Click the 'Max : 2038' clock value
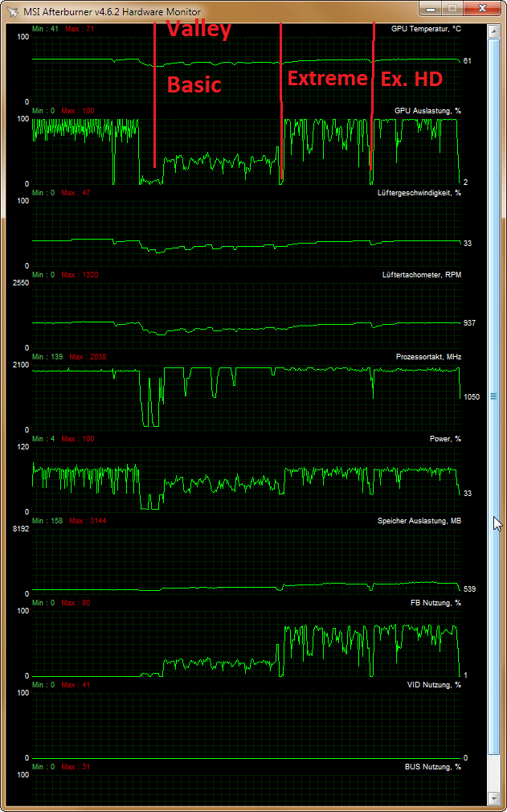The width and height of the screenshot is (507, 812). (88, 357)
